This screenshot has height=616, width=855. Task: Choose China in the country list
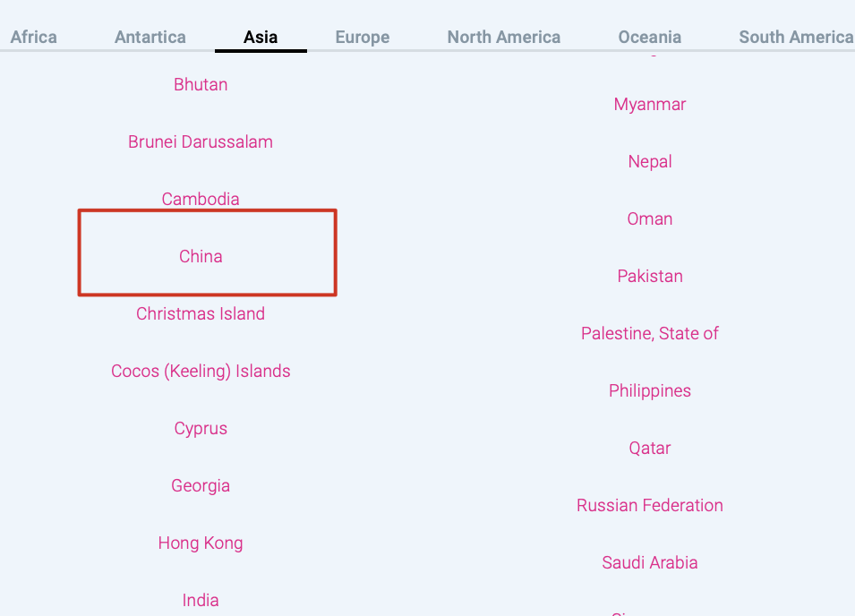(201, 256)
